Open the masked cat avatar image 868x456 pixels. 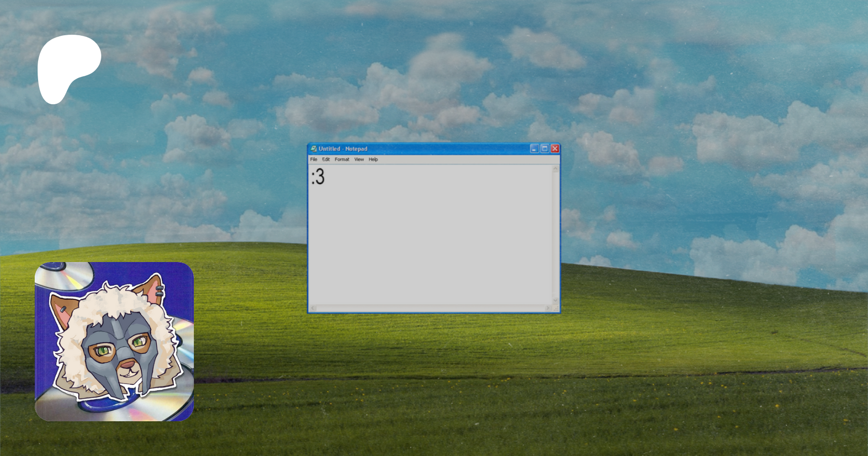click(114, 342)
